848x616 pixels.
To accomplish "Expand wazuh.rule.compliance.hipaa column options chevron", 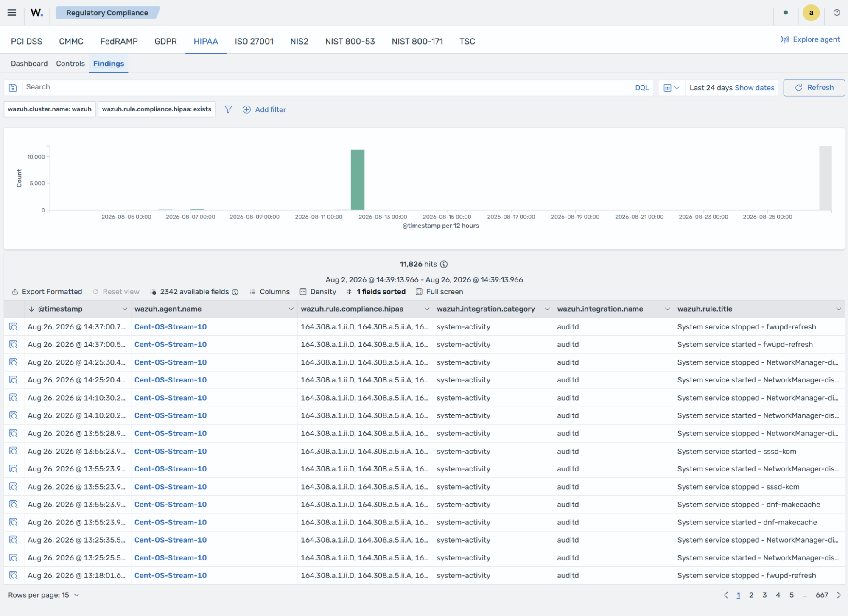I will coord(427,309).
